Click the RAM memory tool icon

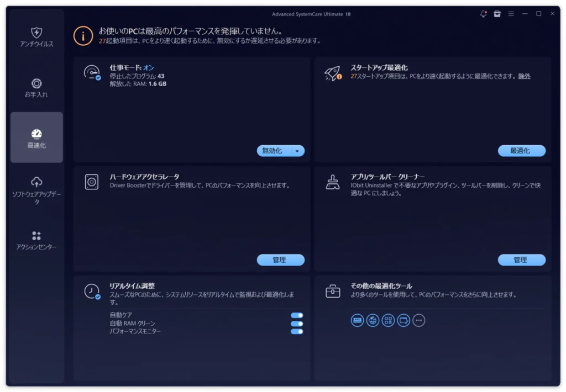tap(357, 320)
